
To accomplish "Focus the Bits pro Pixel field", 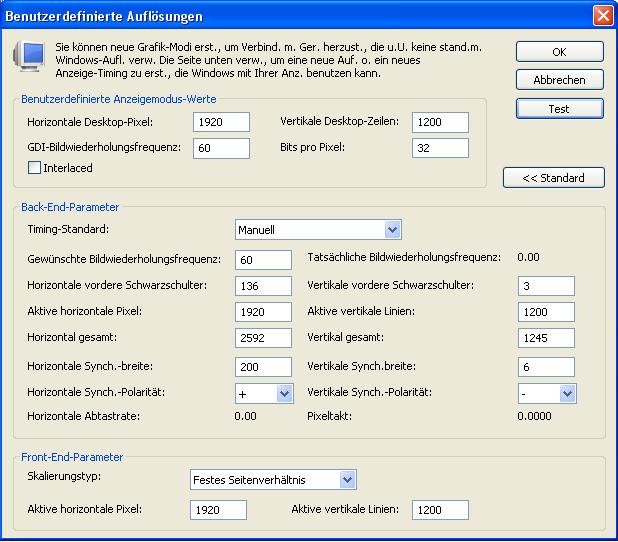I will pos(440,148).
